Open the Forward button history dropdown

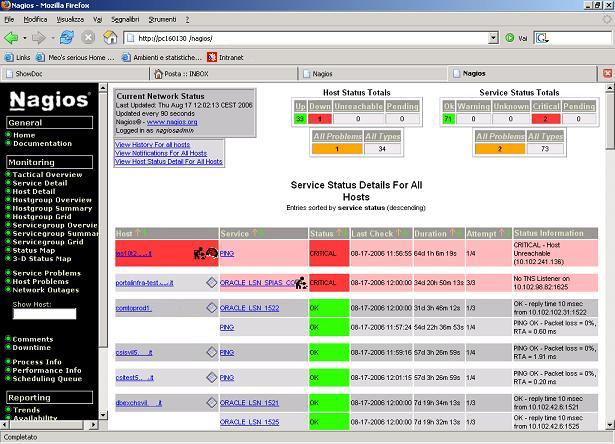52,38
